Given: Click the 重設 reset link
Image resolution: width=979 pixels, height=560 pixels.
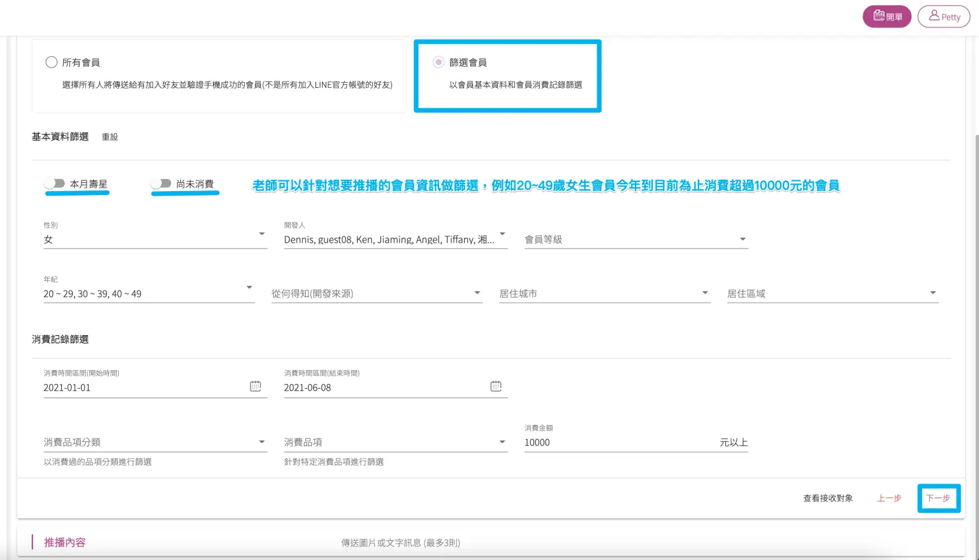Looking at the screenshot, I should click(110, 137).
